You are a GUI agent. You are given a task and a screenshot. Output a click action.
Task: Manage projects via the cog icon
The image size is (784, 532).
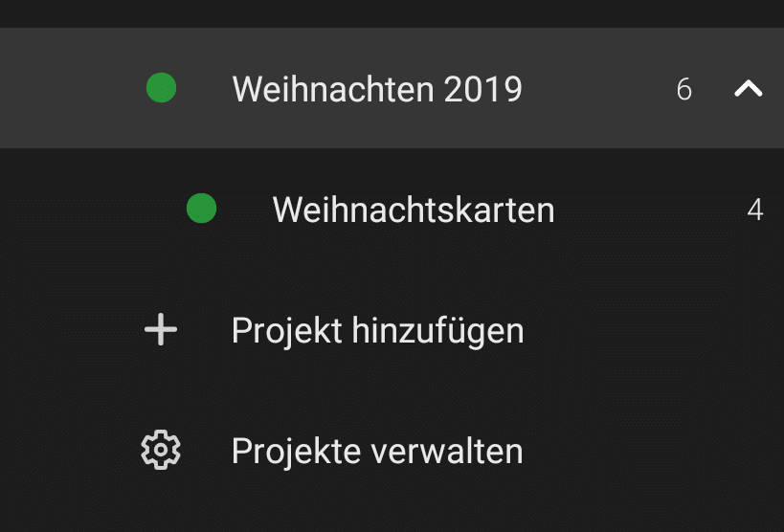(x=161, y=450)
